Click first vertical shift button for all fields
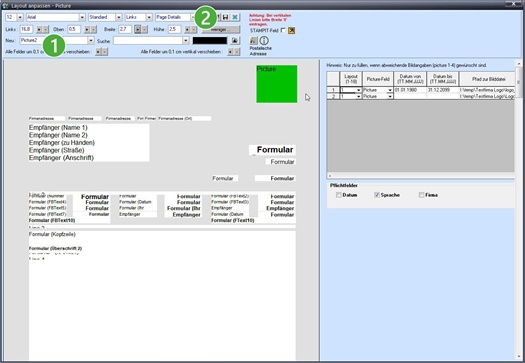 (230, 52)
